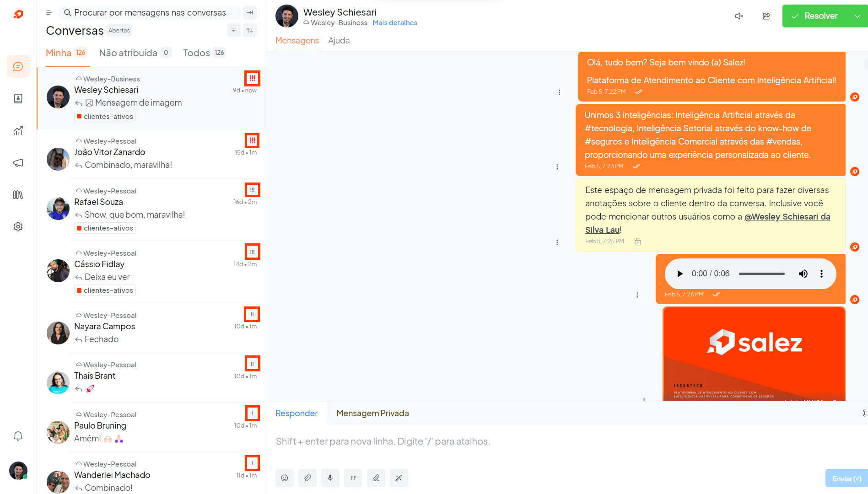Click the green Resolver button
This screenshot has width=868, height=494.
(x=815, y=16)
